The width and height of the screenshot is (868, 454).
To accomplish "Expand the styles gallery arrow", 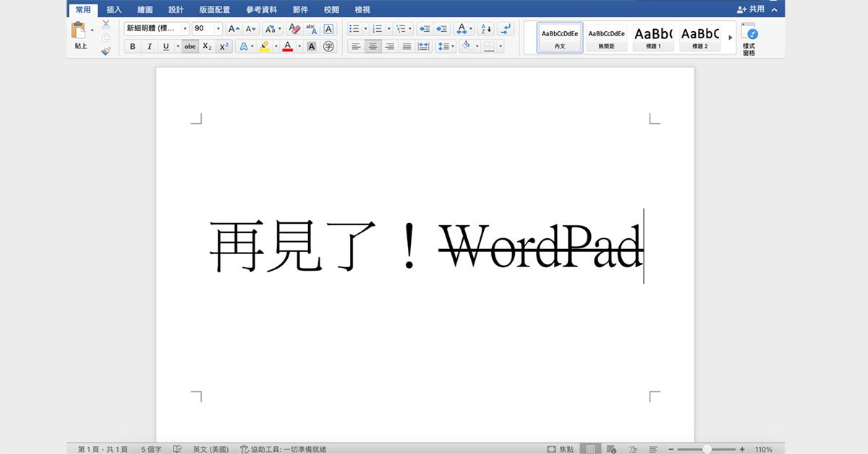I will (x=730, y=37).
